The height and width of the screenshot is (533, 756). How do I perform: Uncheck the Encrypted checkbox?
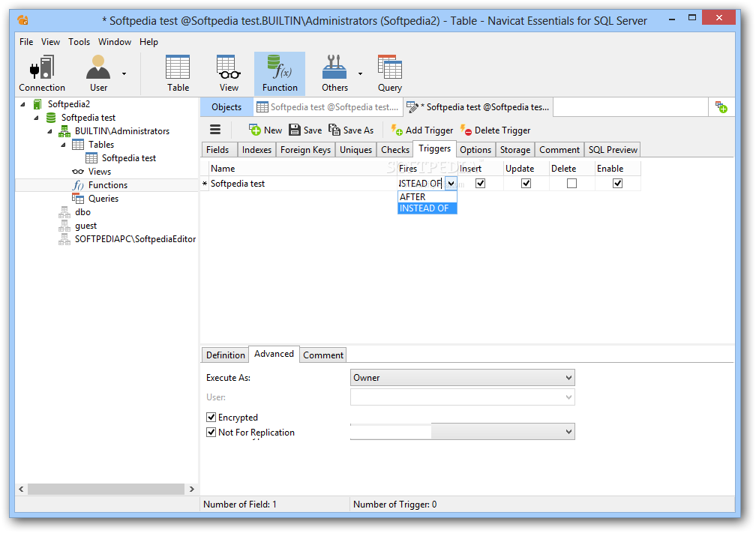pos(211,417)
